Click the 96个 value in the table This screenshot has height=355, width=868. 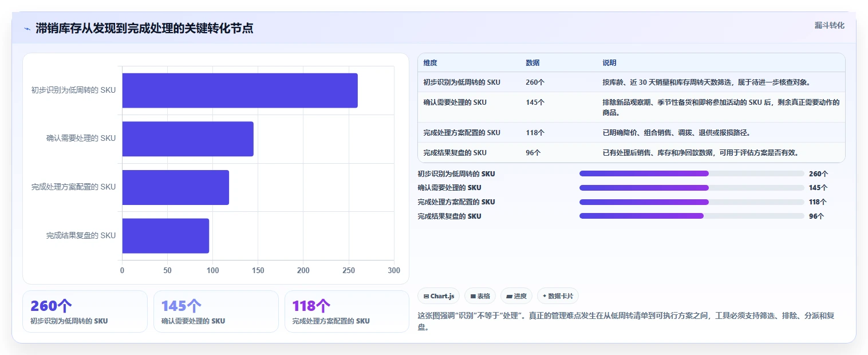tap(533, 153)
